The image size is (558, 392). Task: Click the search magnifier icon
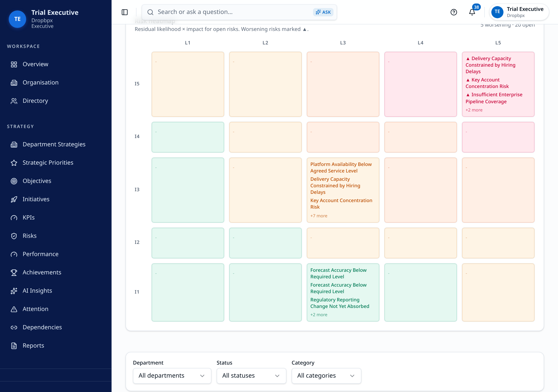[x=150, y=12]
